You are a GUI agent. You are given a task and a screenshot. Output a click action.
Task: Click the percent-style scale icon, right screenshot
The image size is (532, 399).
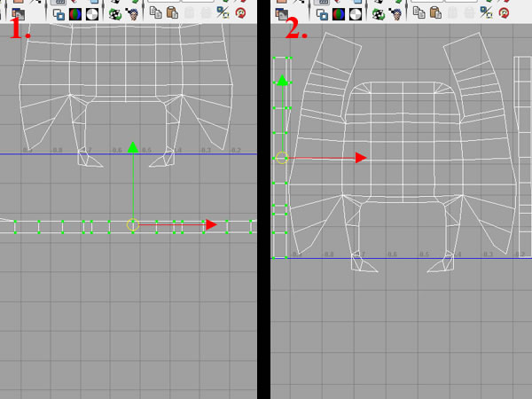point(486,12)
